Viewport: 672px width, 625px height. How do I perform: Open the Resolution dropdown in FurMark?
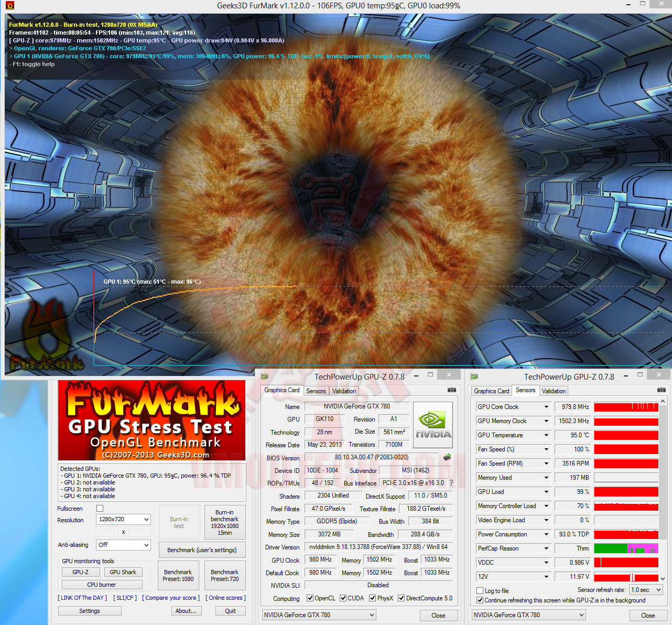[x=124, y=519]
